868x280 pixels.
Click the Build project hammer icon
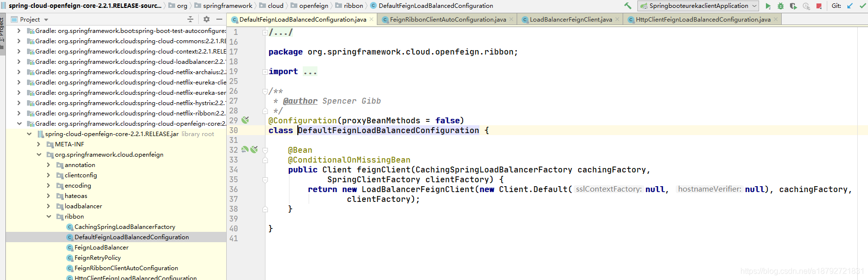click(x=628, y=6)
